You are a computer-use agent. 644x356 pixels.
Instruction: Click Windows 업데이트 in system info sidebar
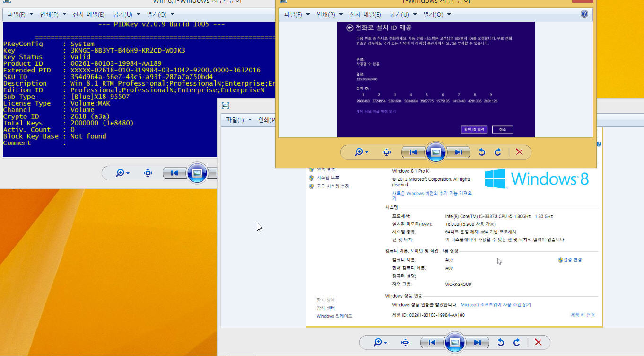click(334, 316)
